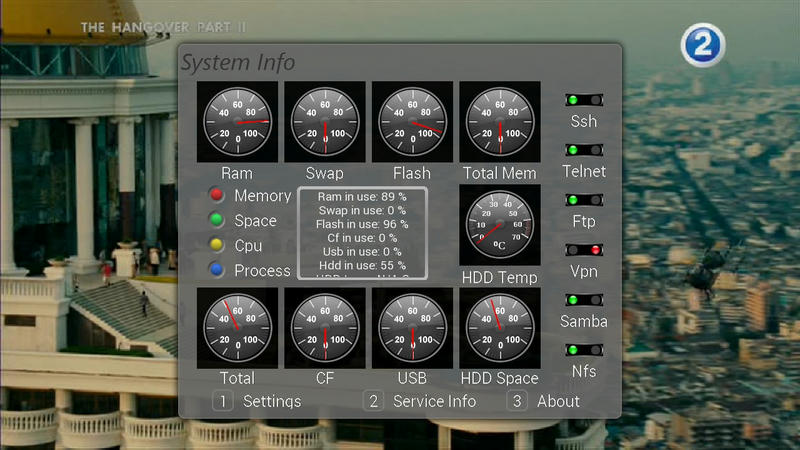Toggle the Ftp service indicator

584,200
